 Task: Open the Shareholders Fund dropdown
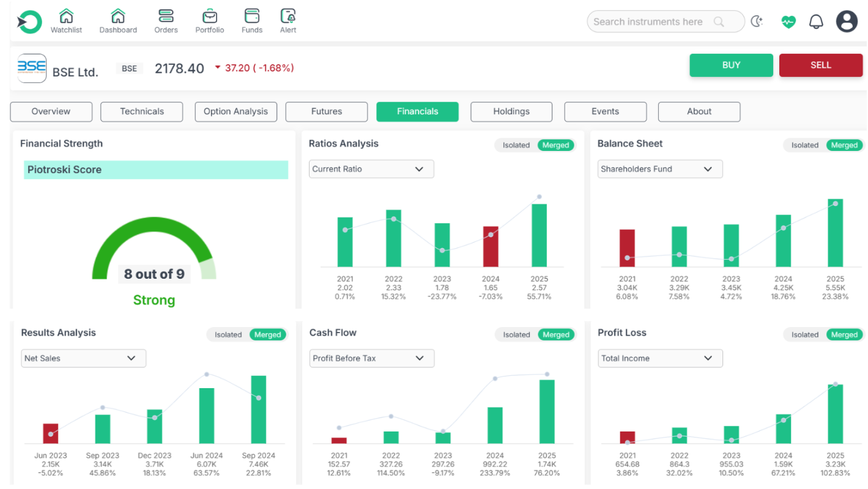(660, 169)
